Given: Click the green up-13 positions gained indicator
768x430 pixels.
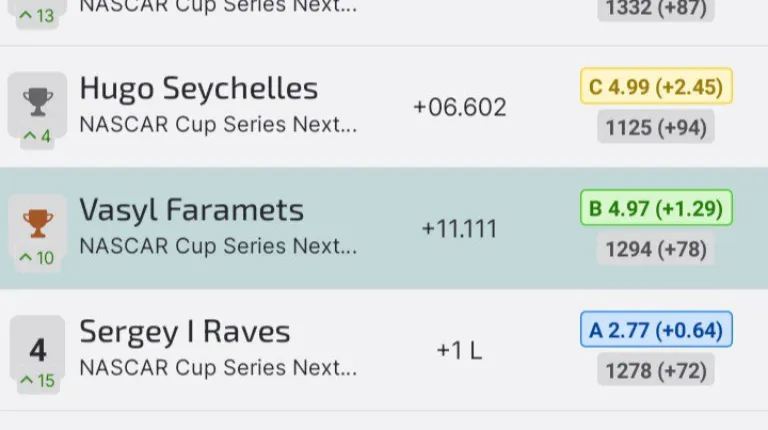Looking at the screenshot, I should 37,15.
